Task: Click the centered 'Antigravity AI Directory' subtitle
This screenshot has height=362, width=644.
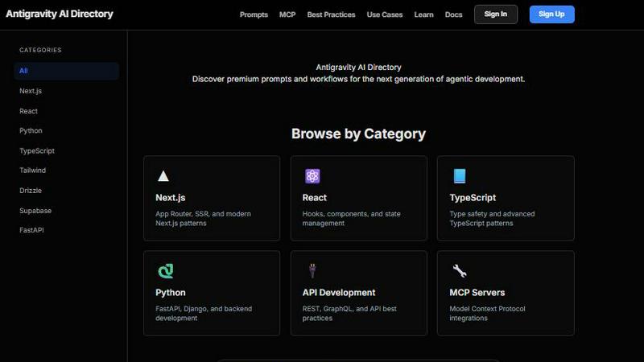Action: point(358,68)
